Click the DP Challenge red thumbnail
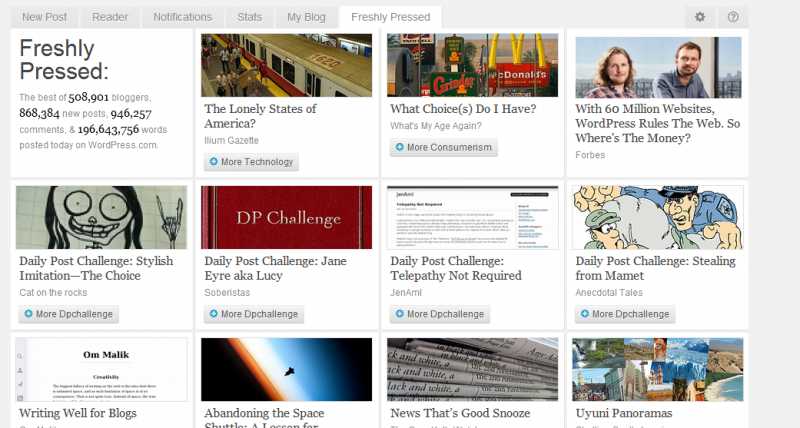The width and height of the screenshot is (800, 428). tap(287, 217)
